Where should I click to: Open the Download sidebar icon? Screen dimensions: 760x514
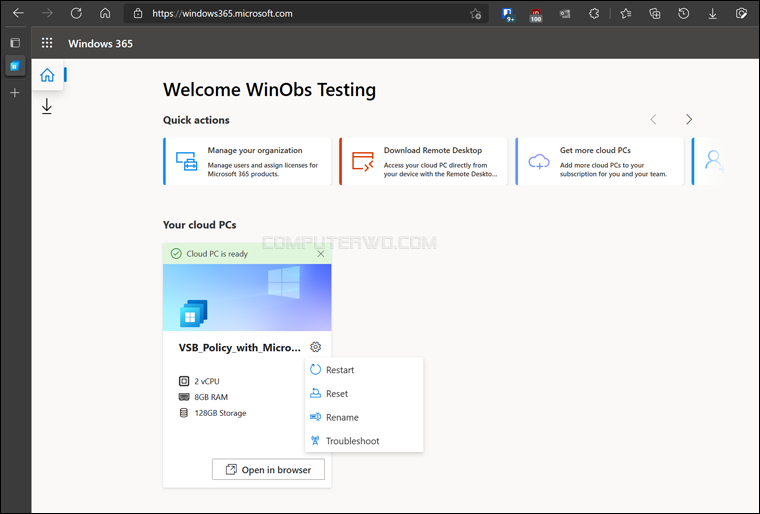pos(47,106)
